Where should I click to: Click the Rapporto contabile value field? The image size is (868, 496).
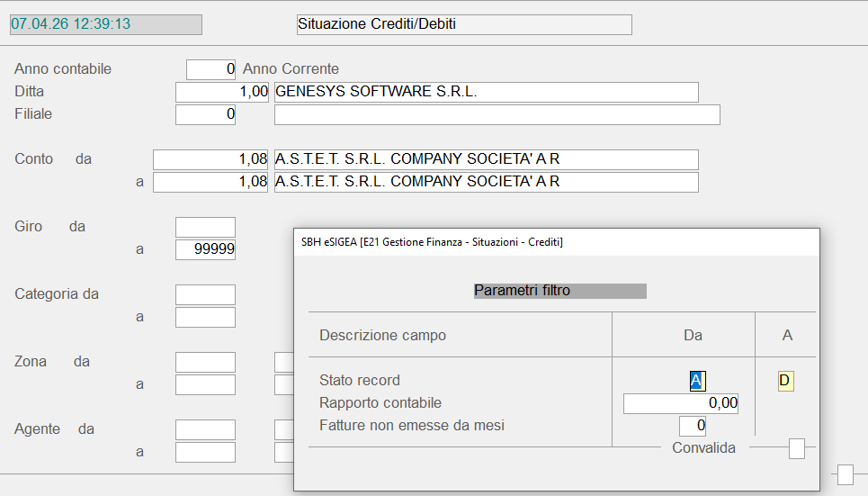click(681, 403)
